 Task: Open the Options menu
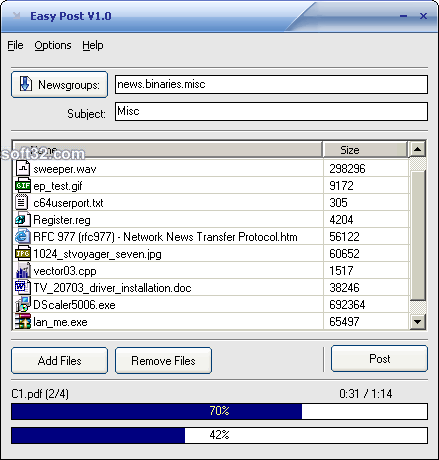53,45
